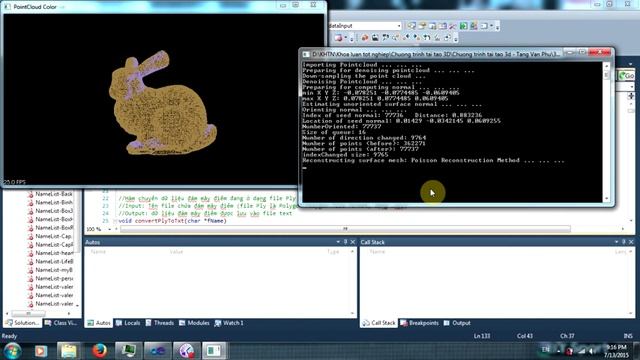Image resolution: width=640 pixels, height=360 pixels.
Task: Open the dataInput combo box dropdown
Action: 399,26
